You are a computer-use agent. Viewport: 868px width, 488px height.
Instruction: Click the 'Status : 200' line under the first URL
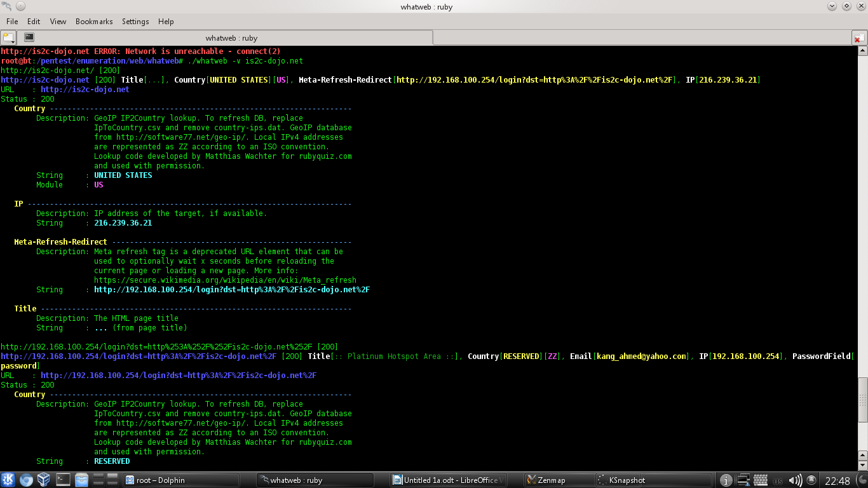tap(27, 98)
